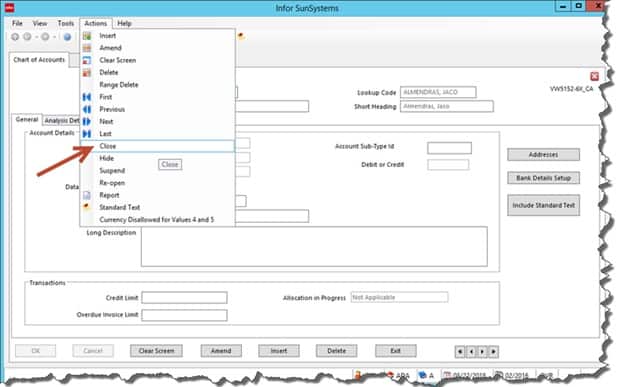Select Close from Actions menu
Viewport: 618px width, 387px height.
(x=157, y=146)
